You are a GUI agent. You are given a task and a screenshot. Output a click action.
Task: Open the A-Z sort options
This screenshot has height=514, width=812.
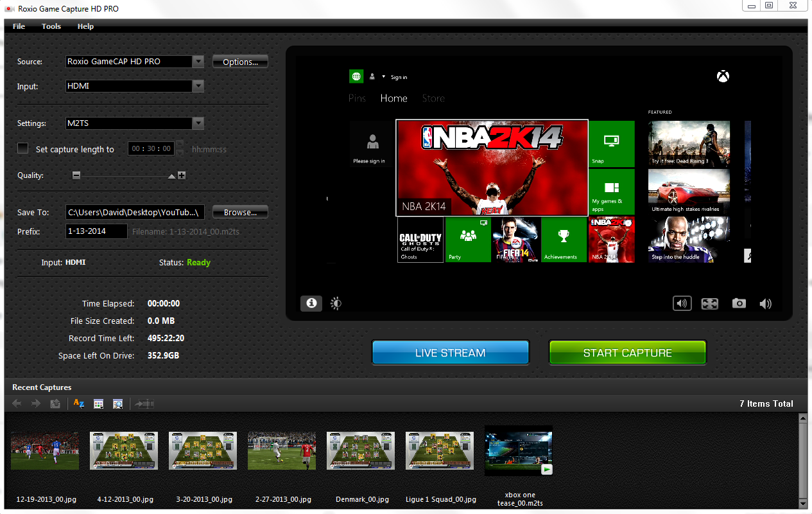coord(79,403)
